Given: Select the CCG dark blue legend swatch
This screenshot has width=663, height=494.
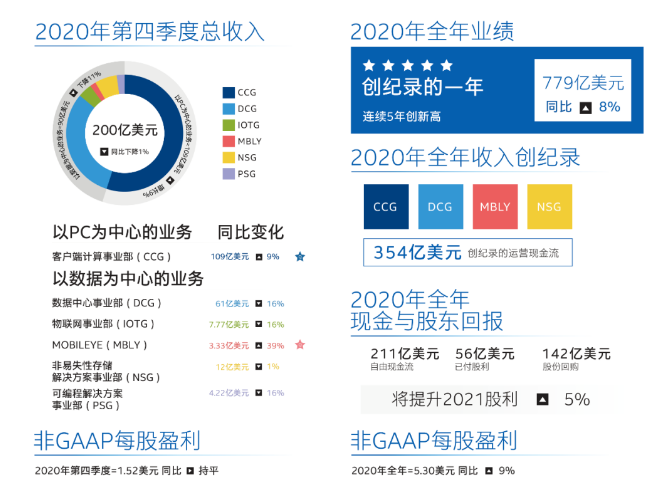Looking at the screenshot, I should coord(229,93).
